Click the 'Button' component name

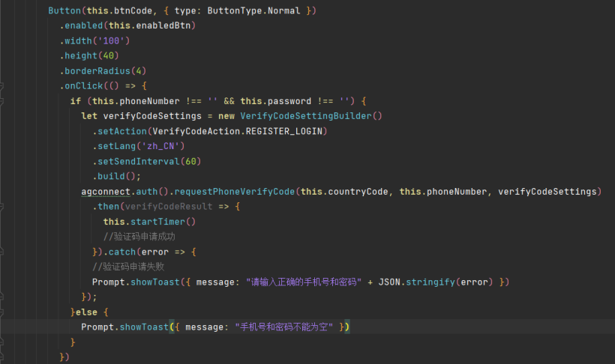tap(64, 10)
